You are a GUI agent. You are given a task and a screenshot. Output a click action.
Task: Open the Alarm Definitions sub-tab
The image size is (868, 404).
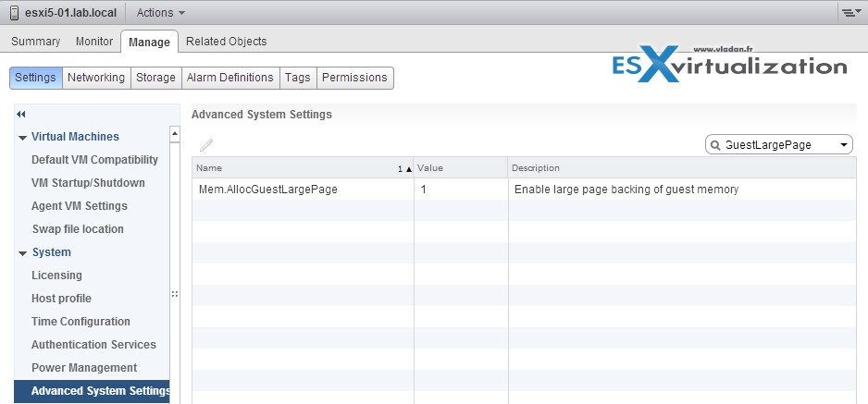click(x=230, y=78)
